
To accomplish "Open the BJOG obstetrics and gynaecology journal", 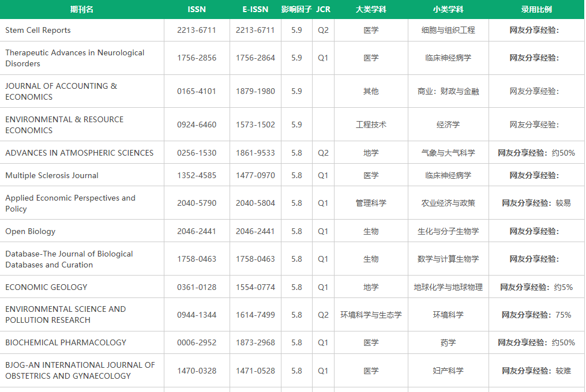I will 80,370.
